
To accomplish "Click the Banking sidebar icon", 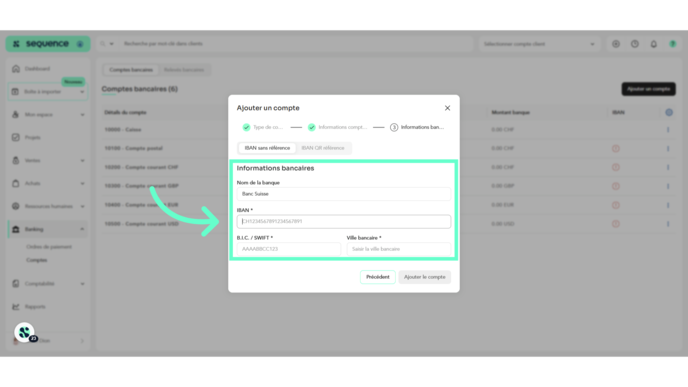I will (16, 229).
